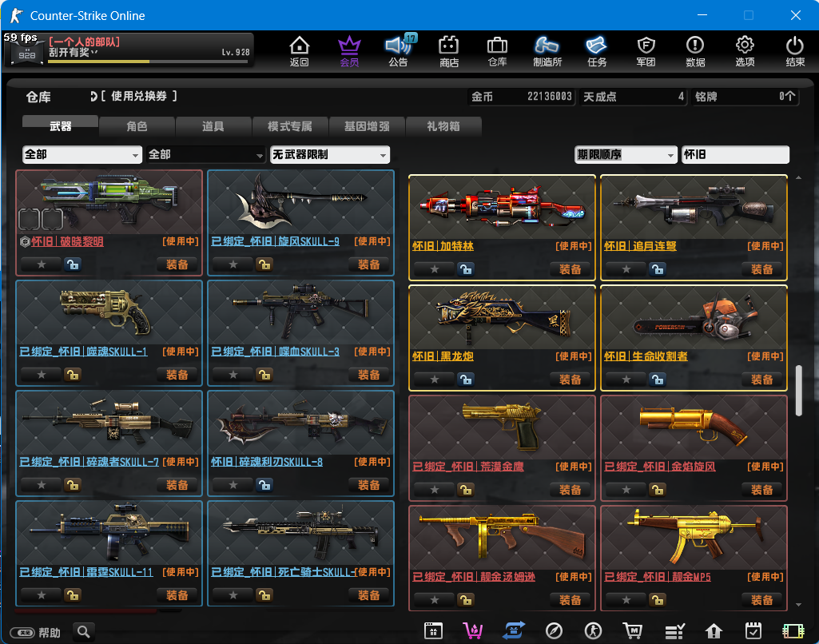The width and height of the screenshot is (819, 644).
Task: Open the checklist icon in bottom bar
Action: point(674,631)
